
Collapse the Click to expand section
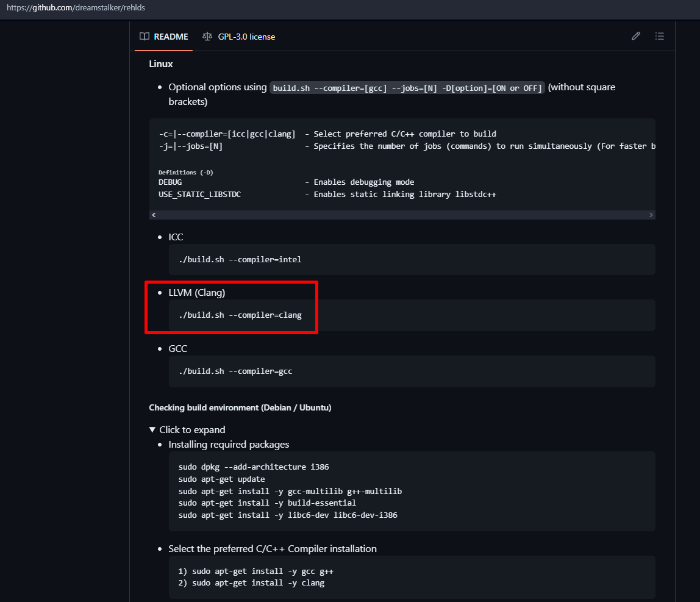(187, 429)
